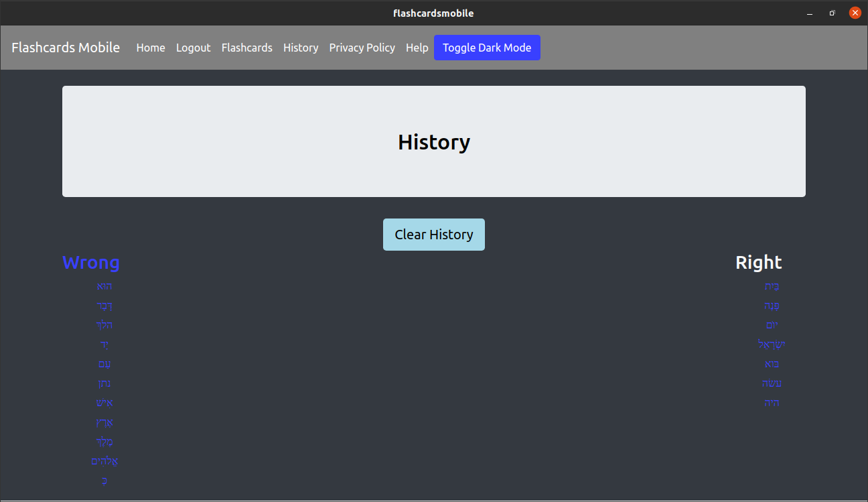The image size is (868, 502).
Task: Open הָיָה at the bottom of Right column
Action: point(772,403)
